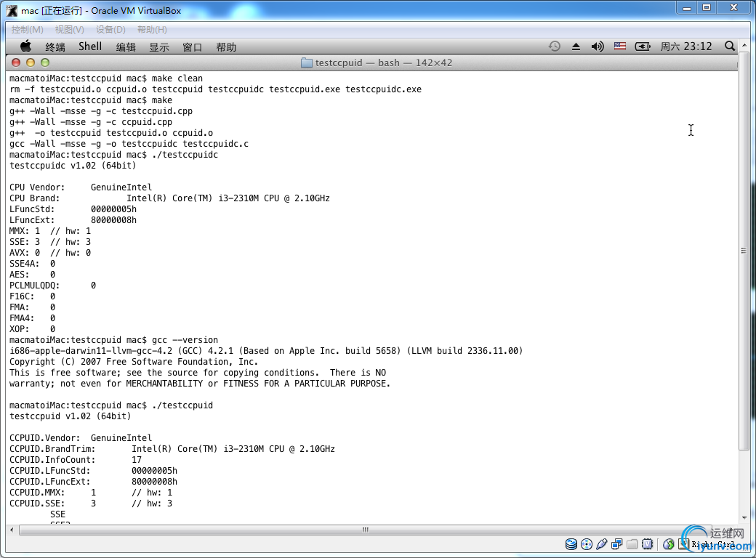This screenshot has width=756, height=558.
Task: Open the 编辑 (Edit) menu
Action: pos(126,47)
